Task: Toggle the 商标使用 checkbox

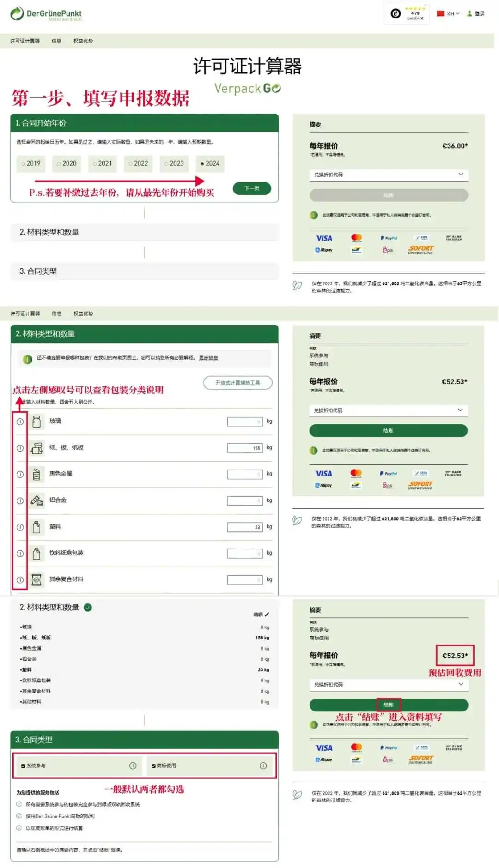Action: click(x=153, y=766)
